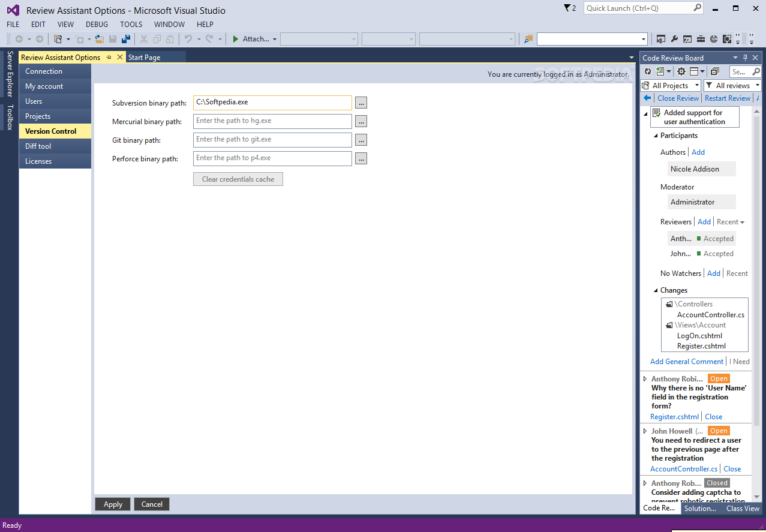Open the Attach dropdown arrow
This screenshot has height=532, width=766.
tap(275, 39)
